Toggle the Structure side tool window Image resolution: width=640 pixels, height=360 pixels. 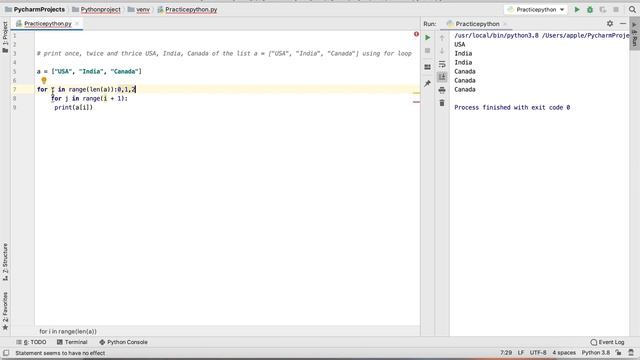tap(5, 262)
